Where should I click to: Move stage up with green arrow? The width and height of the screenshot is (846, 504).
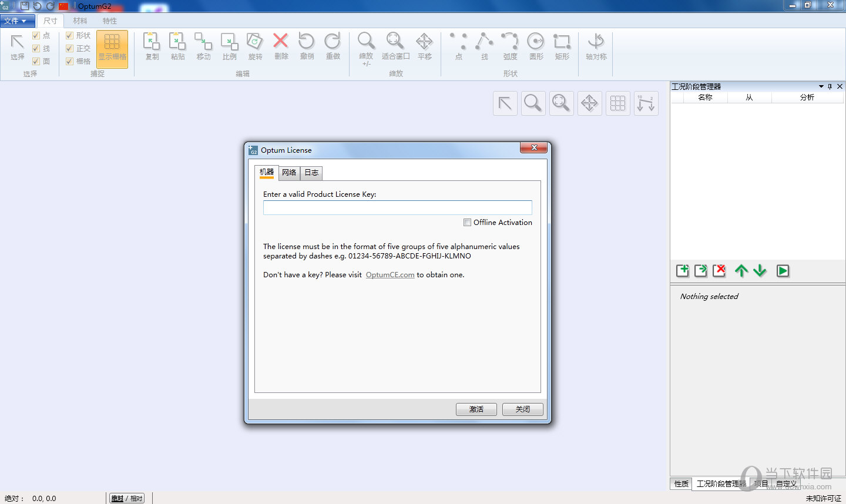tap(741, 271)
